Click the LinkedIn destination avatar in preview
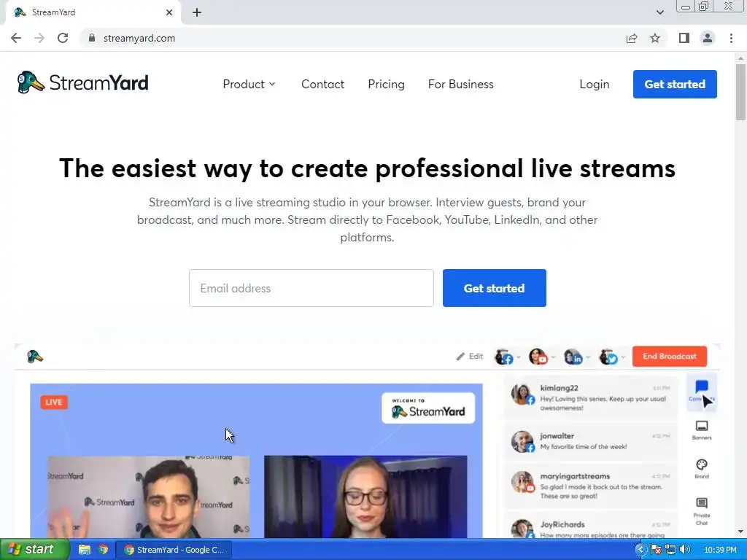The width and height of the screenshot is (747, 560). point(573,357)
